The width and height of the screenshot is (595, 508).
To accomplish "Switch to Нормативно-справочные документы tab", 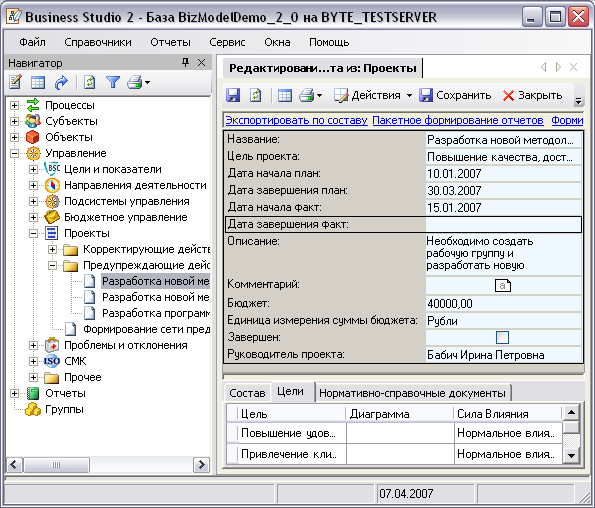I will (x=412, y=393).
